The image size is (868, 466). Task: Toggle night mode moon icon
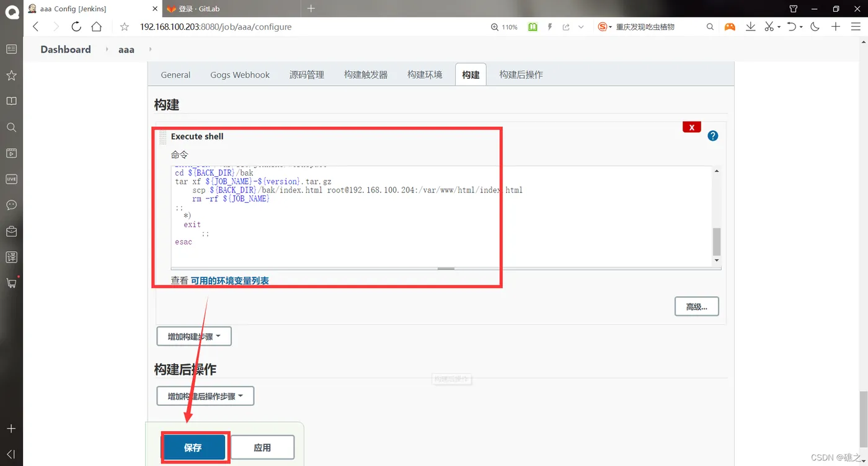(x=815, y=27)
